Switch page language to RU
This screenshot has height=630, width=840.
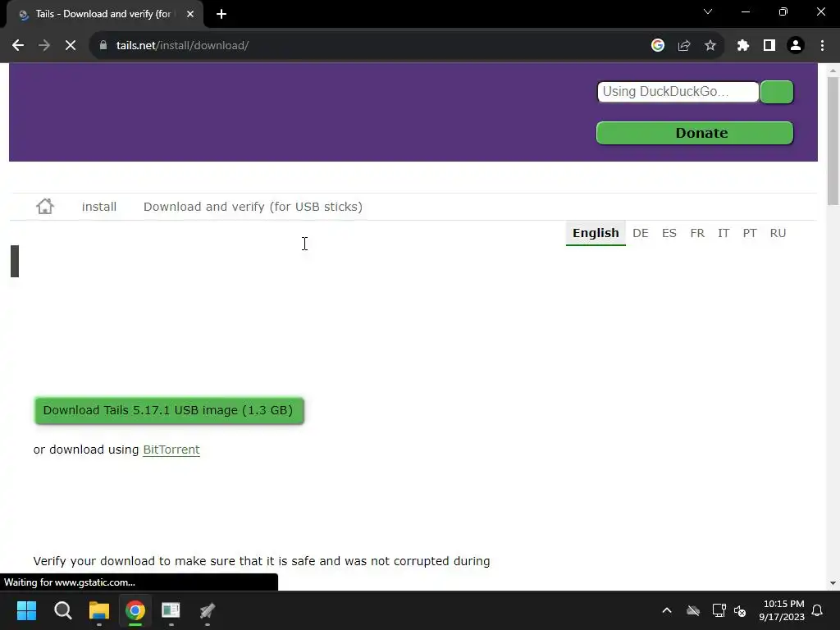[x=778, y=233]
